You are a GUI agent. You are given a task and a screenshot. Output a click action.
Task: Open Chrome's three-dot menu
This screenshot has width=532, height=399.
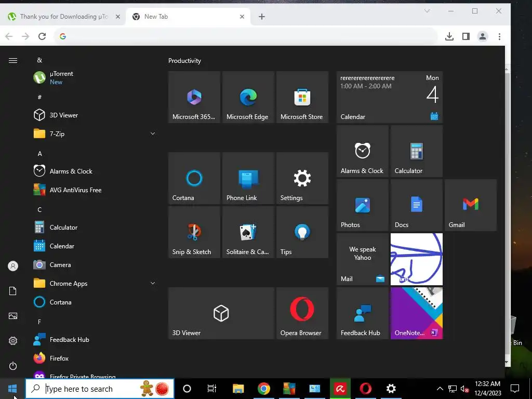coord(499,36)
